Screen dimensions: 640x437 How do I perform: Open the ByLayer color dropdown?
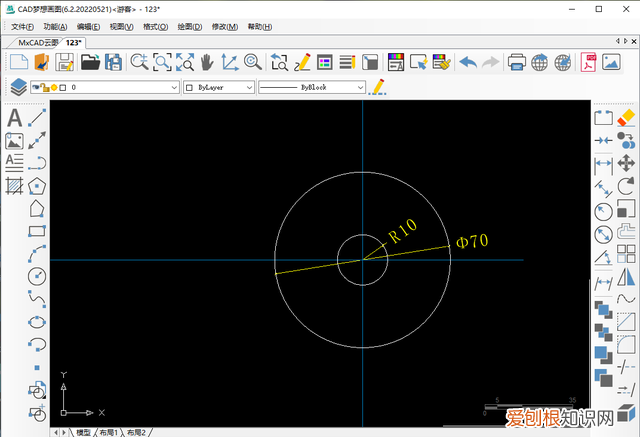[249, 88]
